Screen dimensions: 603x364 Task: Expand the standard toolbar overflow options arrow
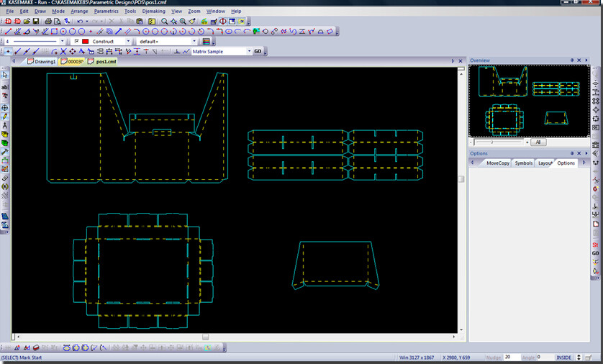pos(249,22)
